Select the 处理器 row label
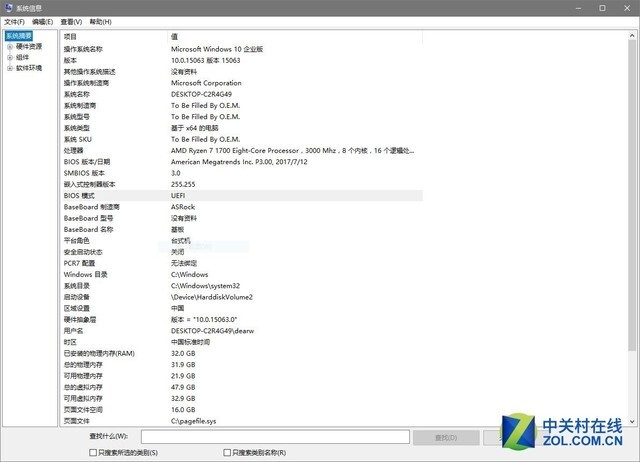The width and height of the screenshot is (640, 462). pos(73,151)
